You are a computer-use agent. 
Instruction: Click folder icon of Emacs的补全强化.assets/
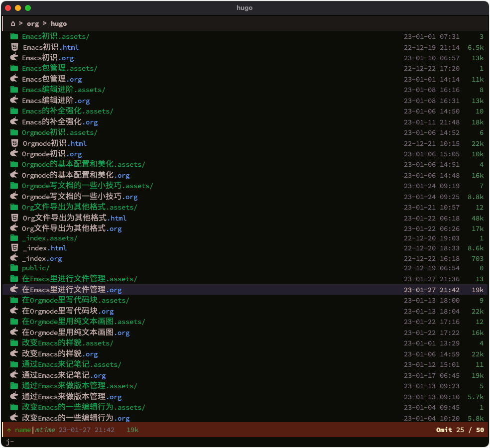click(x=14, y=111)
